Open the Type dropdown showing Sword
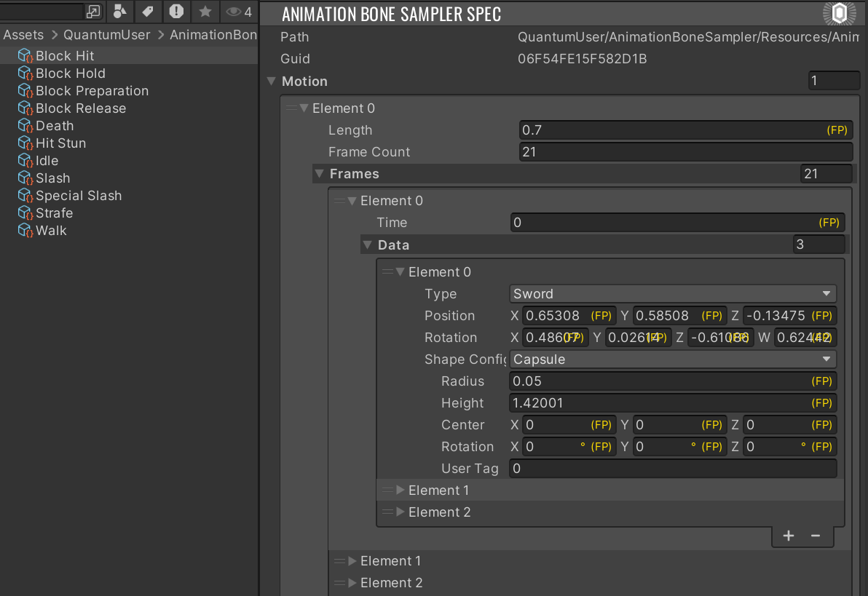868x596 pixels. click(672, 294)
